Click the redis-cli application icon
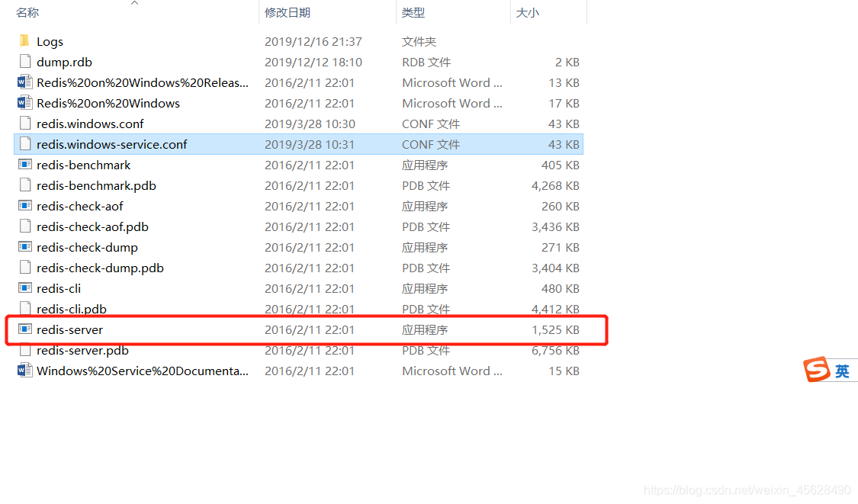 click(24, 288)
